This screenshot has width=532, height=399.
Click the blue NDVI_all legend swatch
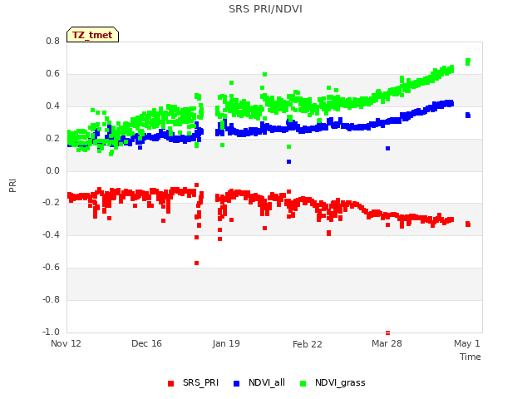pos(236,383)
